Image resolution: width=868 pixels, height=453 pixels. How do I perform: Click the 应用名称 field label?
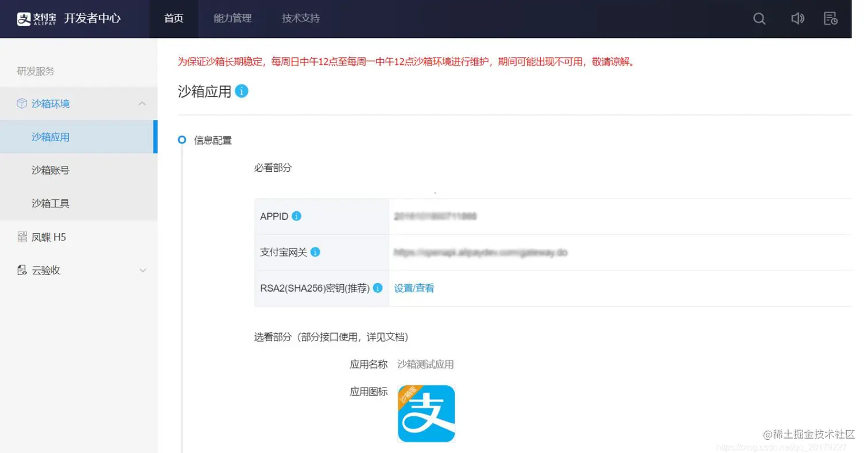pos(369,364)
